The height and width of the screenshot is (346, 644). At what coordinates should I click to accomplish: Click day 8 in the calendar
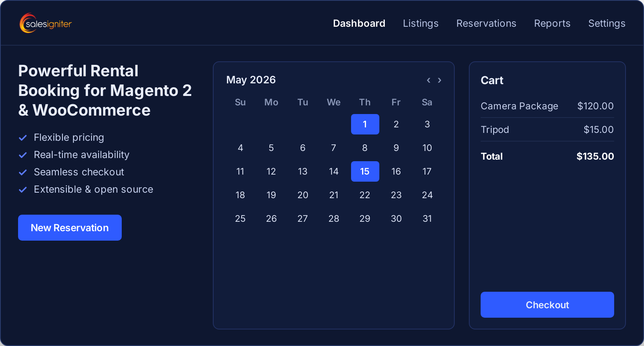tap(365, 148)
